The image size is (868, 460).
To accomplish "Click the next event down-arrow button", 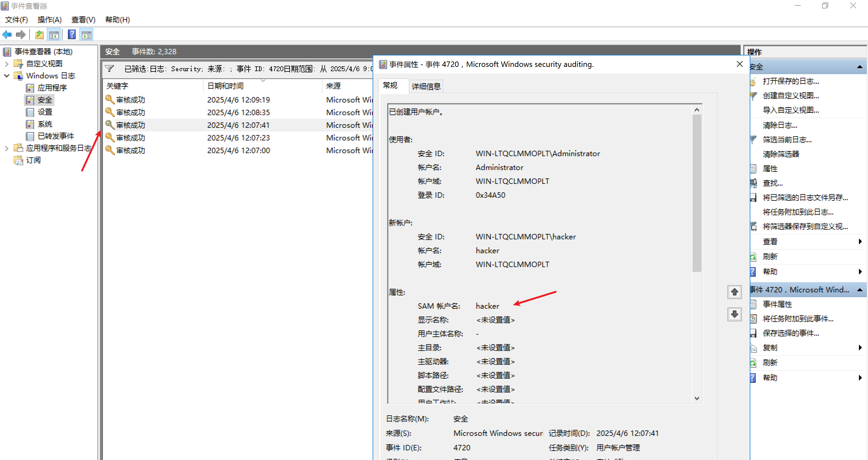I will click(x=734, y=314).
